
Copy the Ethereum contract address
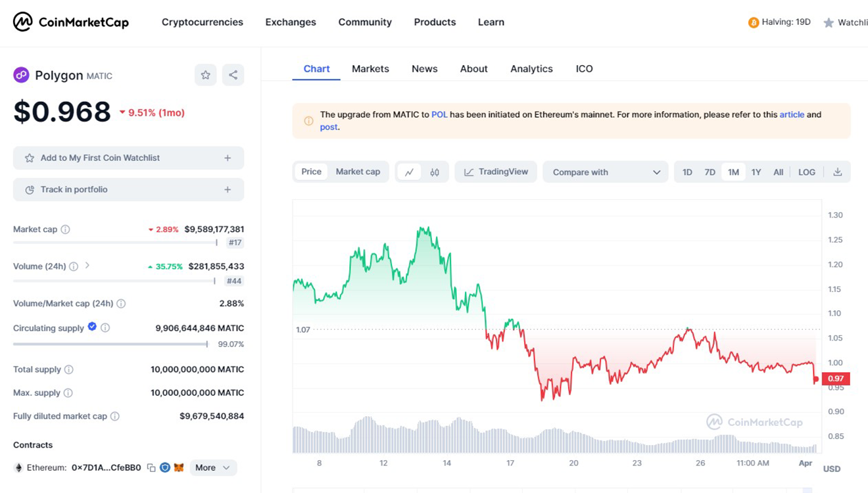click(x=151, y=468)
